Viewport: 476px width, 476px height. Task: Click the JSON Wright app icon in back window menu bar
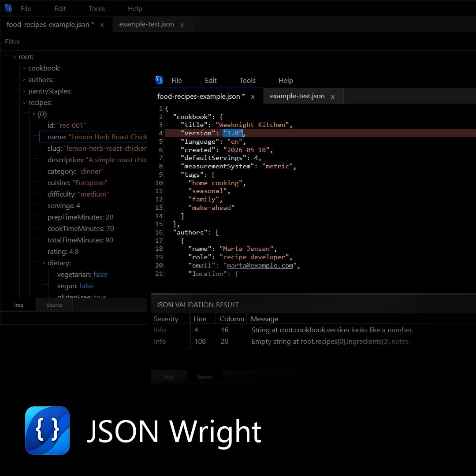click(x=8, y=8)
